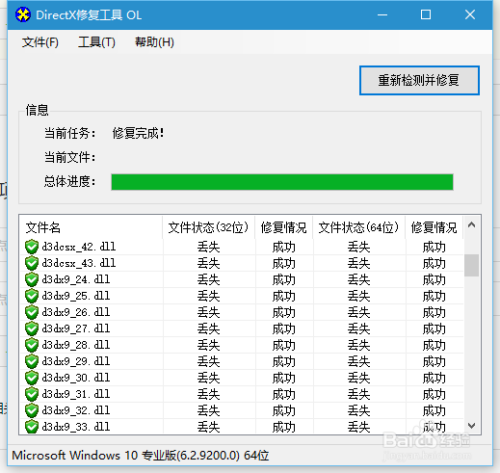The height and width of the screenshot is (473, 500).
Task: Click 32位 丢失 status of d3dcsx_42.dll
Action: 209,247
